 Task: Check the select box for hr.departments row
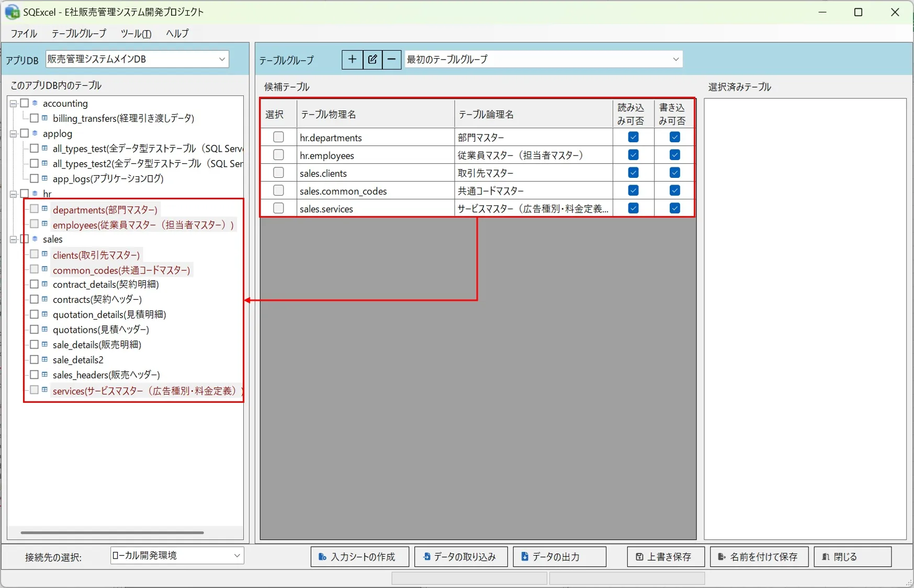tap(278, 137)
